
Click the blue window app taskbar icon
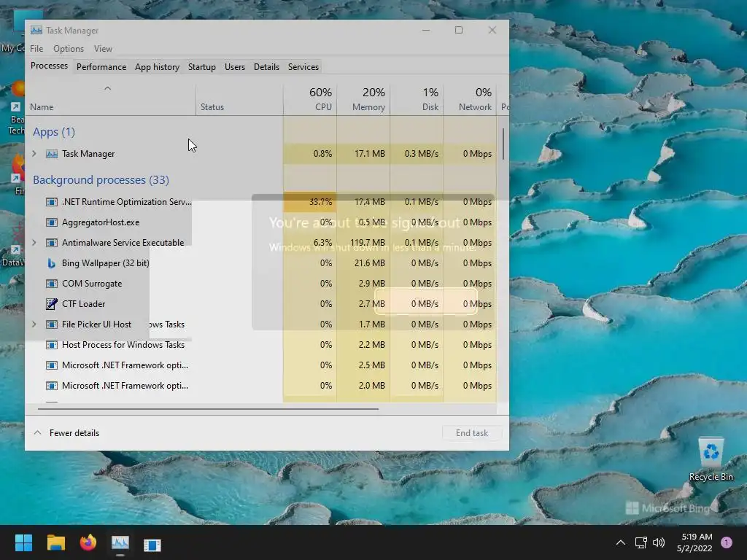152,544
